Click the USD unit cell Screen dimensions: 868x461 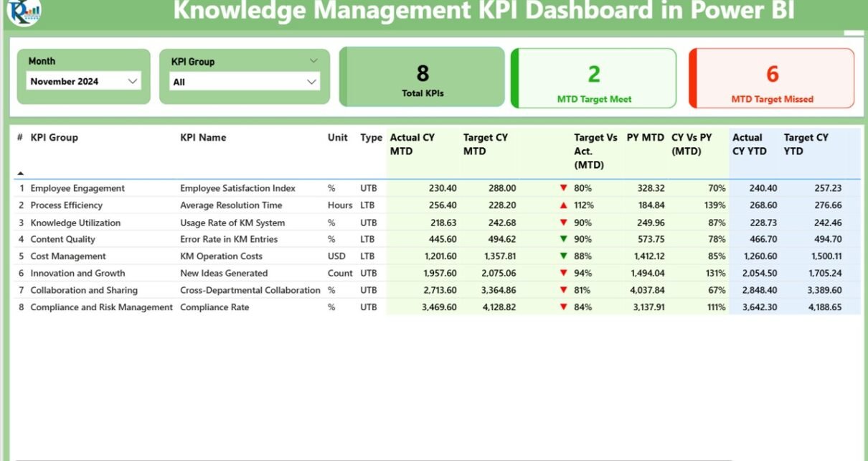pyautogui.click(x=336, y=256)
